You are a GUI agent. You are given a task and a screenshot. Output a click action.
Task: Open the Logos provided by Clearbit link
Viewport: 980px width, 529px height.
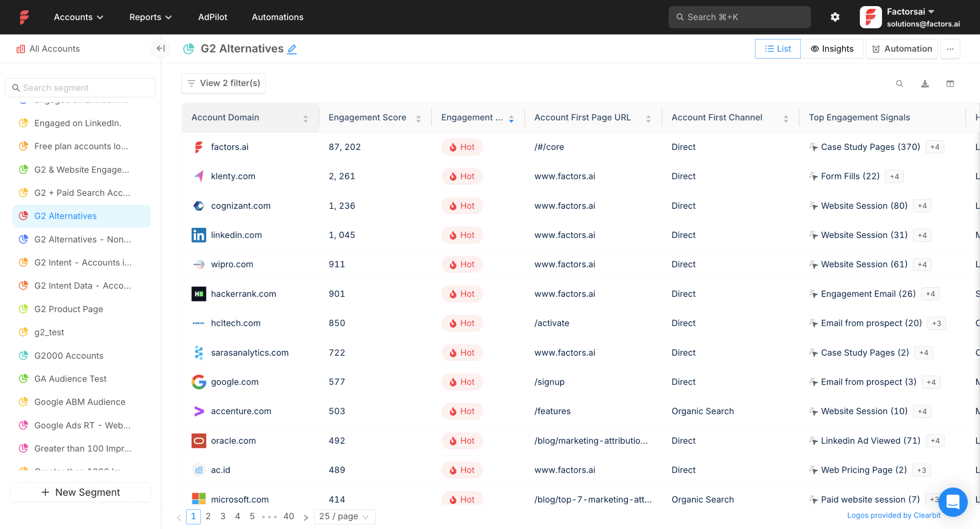click(x=894, y=515)
